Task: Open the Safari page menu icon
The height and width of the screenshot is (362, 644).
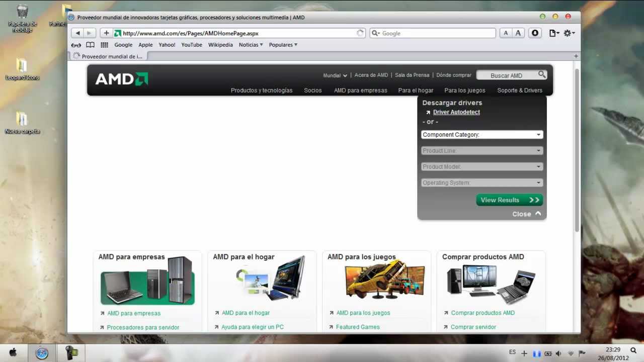Action: tap(554, 33)
